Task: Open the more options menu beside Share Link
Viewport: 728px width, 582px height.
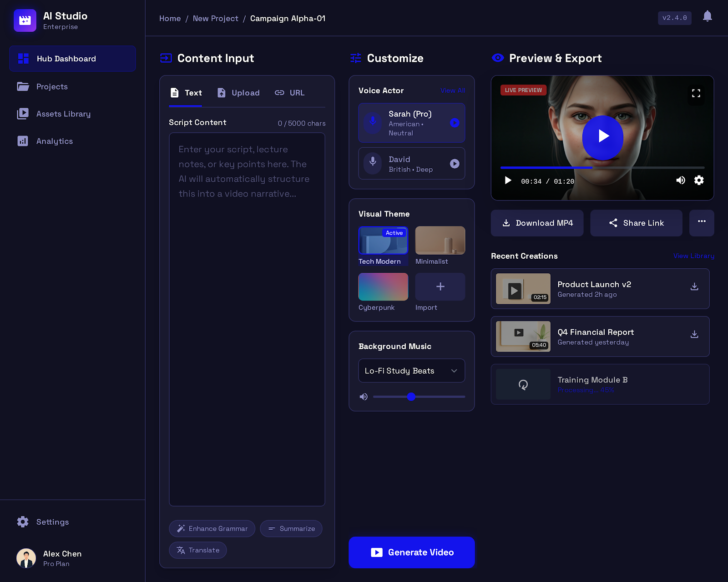Action: [x=702, y=223]
